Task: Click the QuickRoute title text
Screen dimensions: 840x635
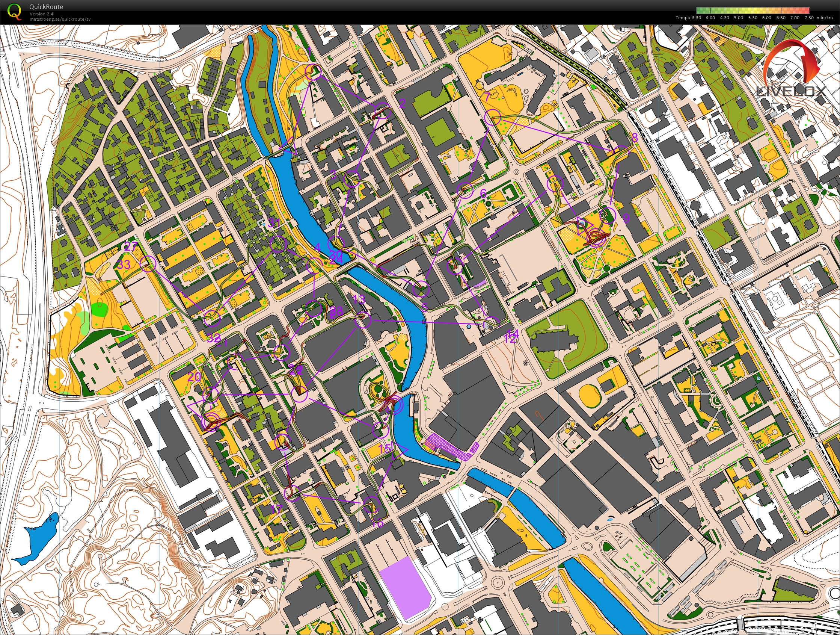Action: (x=46, y=7)
